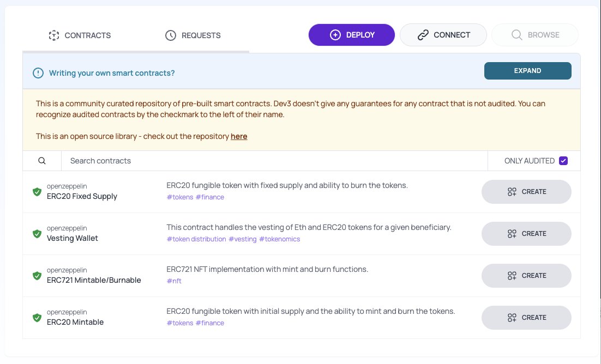Create a Vesting Wallet contract
This screenshot has width=601, height=364.
pyautogui.click(x=526, y=234)
